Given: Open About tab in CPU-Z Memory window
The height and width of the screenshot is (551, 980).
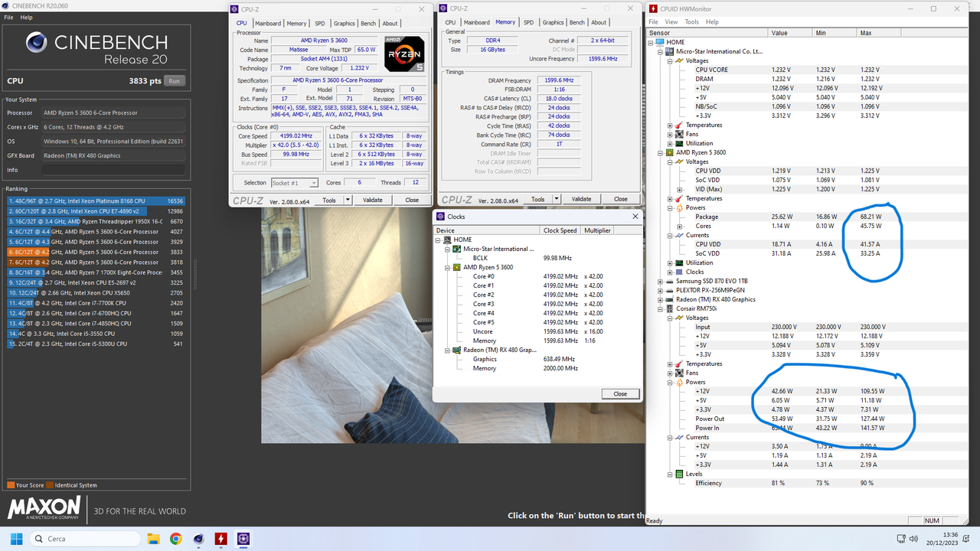Looking at the screenshot, I should [x=599, y=22].
